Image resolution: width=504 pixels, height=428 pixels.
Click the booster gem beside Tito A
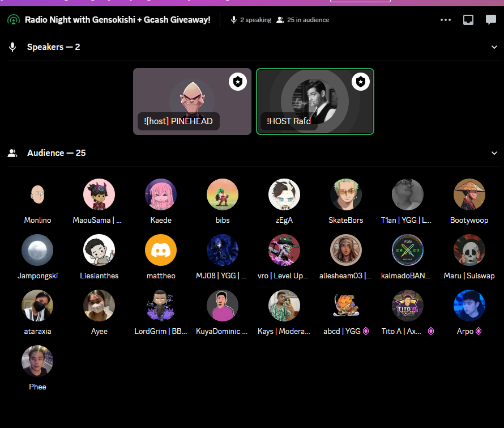431,331
